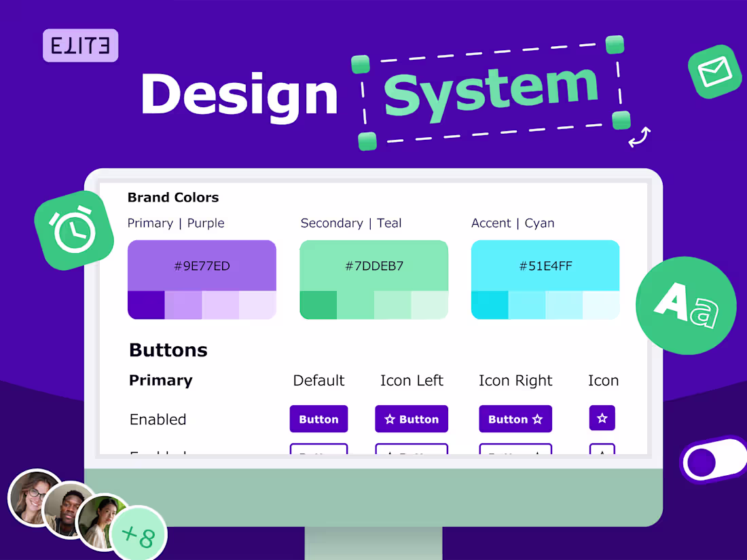Click the ELITE logo badge
747x560 pixels.
(x=80, y=45)
